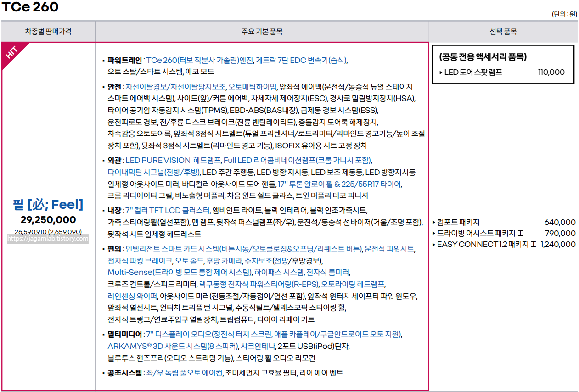Click the '내장' section label
Viewport: 579px width, 392px height.
pyautogui.click(x=114, y=210)
